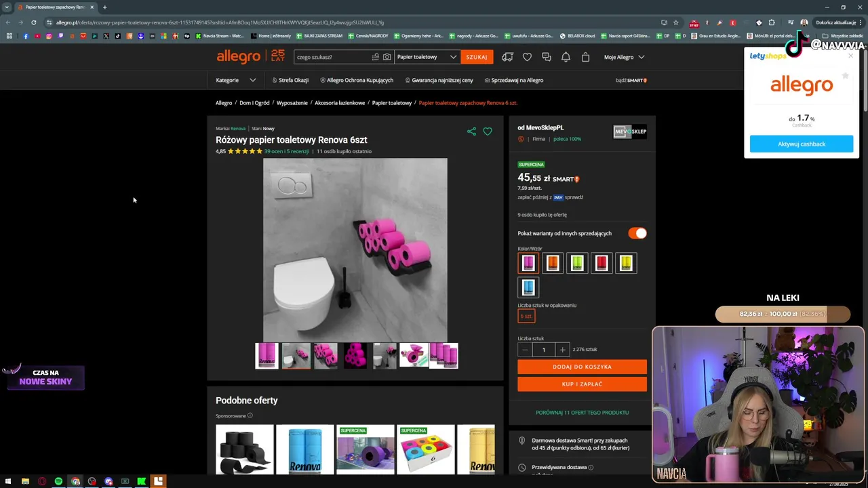Open the 'Papier toaletowy' search category dropdown
Image resolution: width=868 pixels, height=488 pixels.
click(x=426, y=57)
